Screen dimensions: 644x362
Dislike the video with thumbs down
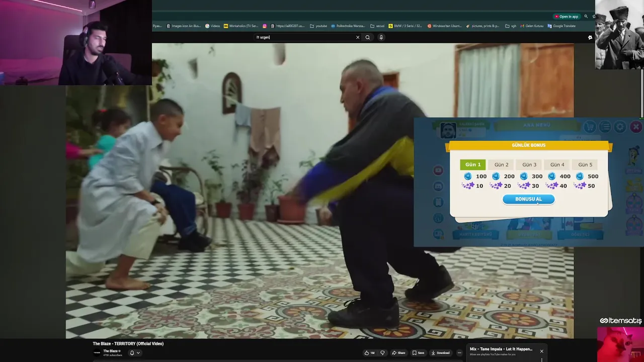(382, 353)
